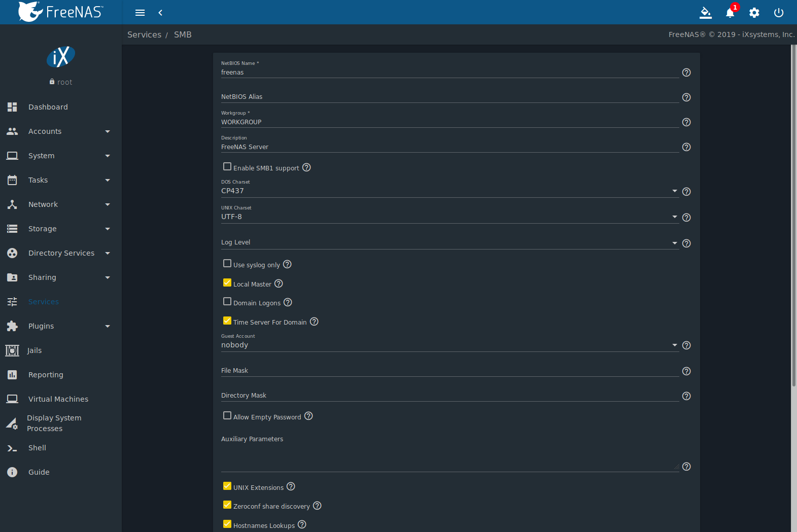Image resolution: width=797 pixels, height=532 pixels.
Task: Expand the Storage menu
Action: tap(61, 229)
